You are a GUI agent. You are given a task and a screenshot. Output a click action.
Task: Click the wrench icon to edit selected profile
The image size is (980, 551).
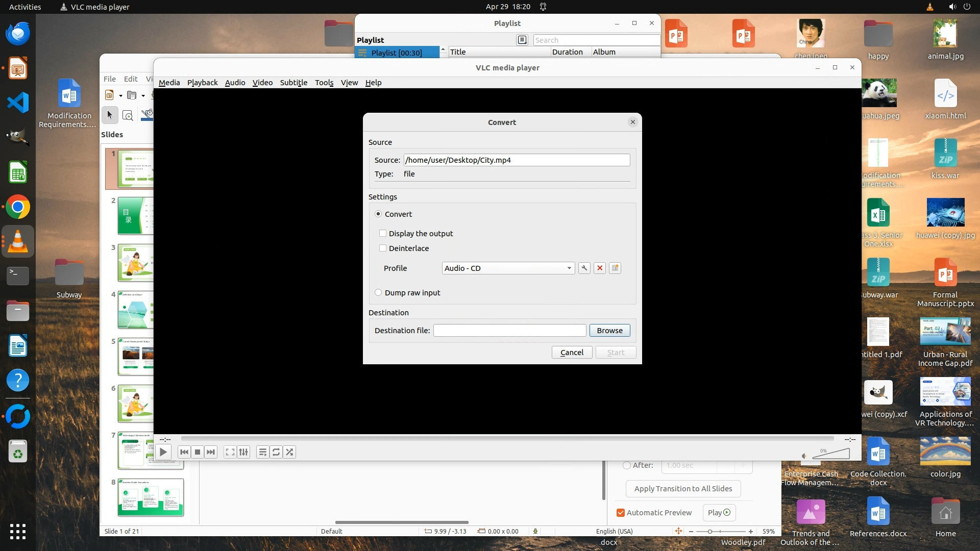[x=584, y=268]
